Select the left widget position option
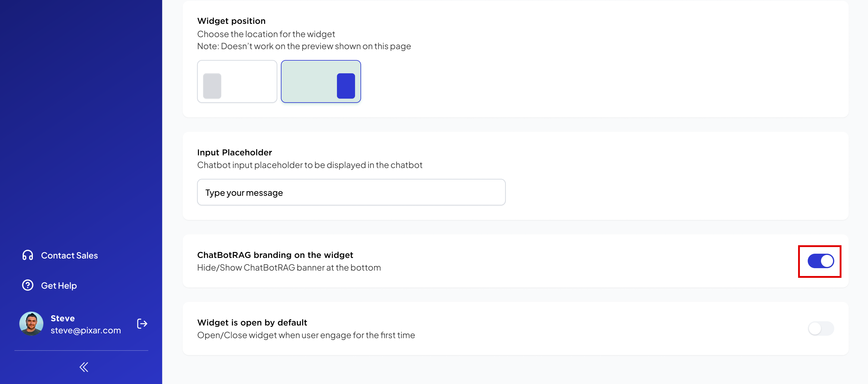The height and width of the screenshot is (384, 868). pyautogui.click(x=237, y=81)
